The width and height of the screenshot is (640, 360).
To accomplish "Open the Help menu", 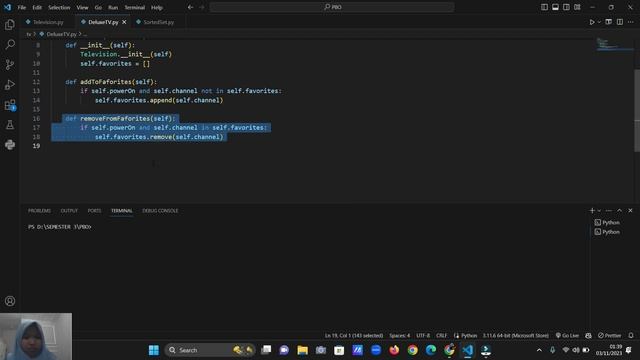I will pos(157,7).
